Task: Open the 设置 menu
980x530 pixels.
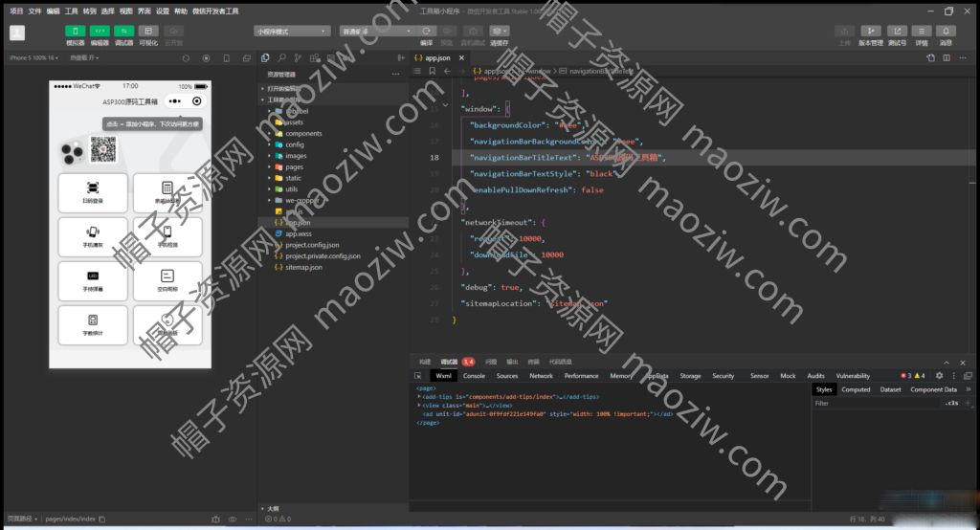Action: (163, 11)
